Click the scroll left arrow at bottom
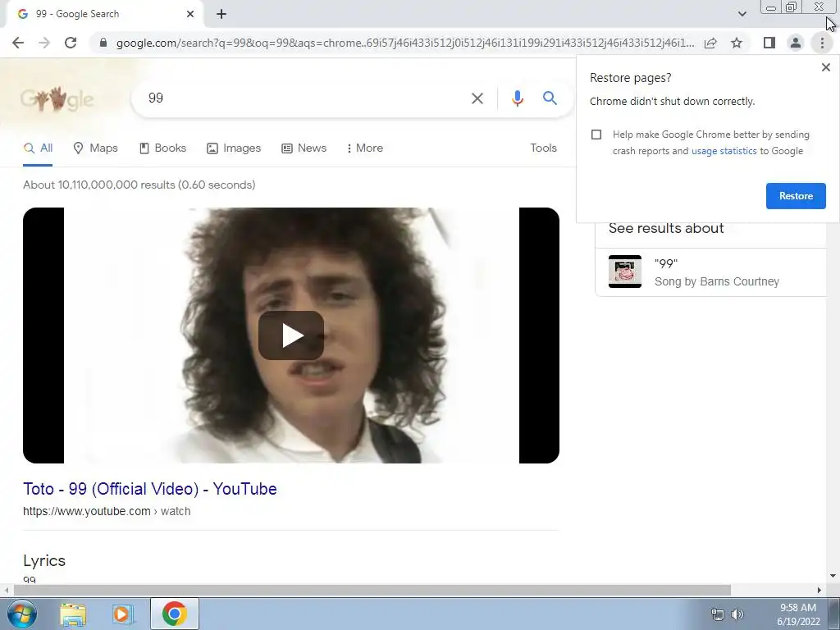This screenshot has height=630, width=840. [x=6, y=591]
